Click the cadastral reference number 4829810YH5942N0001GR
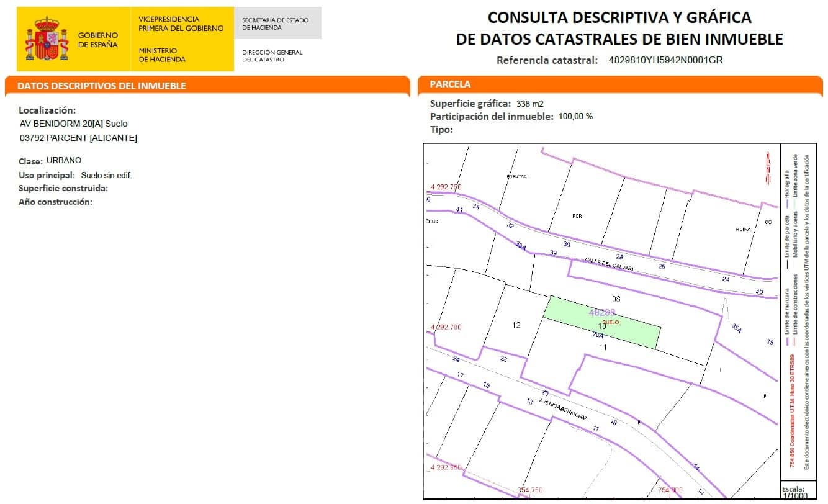Image resolution: width=828 pixels, height=504 pixels. pyautogui.click(x=666, y=60)
